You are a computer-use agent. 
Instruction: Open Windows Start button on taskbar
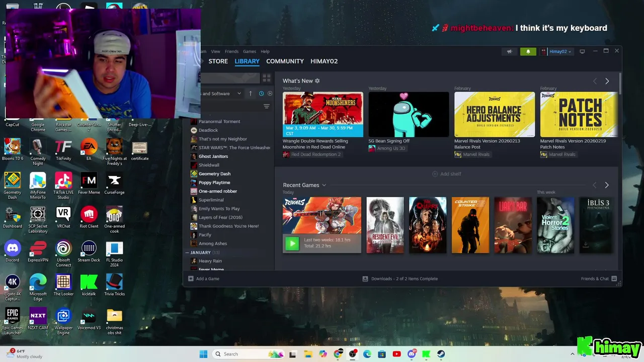coord(203,354)
